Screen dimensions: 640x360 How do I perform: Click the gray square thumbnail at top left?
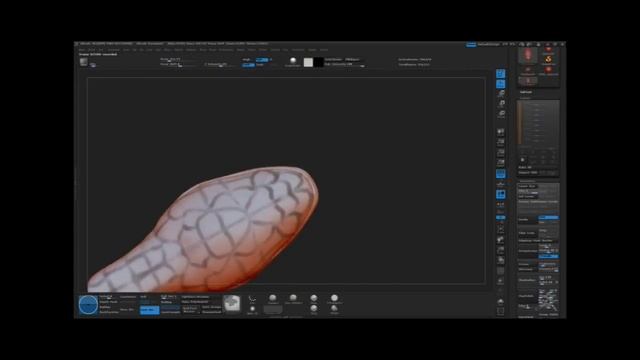tap(84, 62)
